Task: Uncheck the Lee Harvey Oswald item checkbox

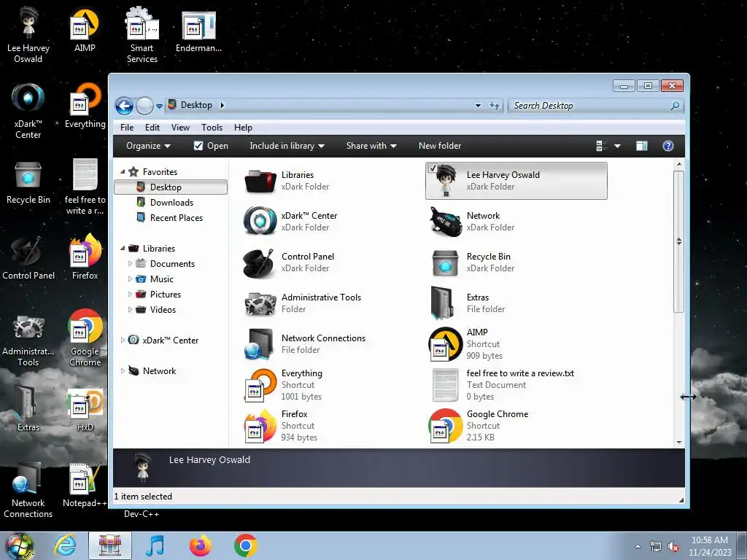Action: [x=433, y=168]
